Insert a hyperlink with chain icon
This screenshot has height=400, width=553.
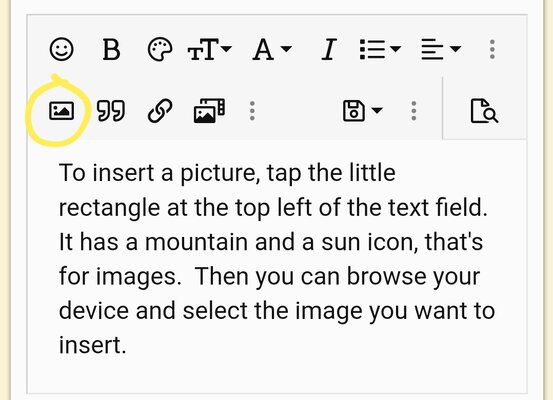click(160, 111)
